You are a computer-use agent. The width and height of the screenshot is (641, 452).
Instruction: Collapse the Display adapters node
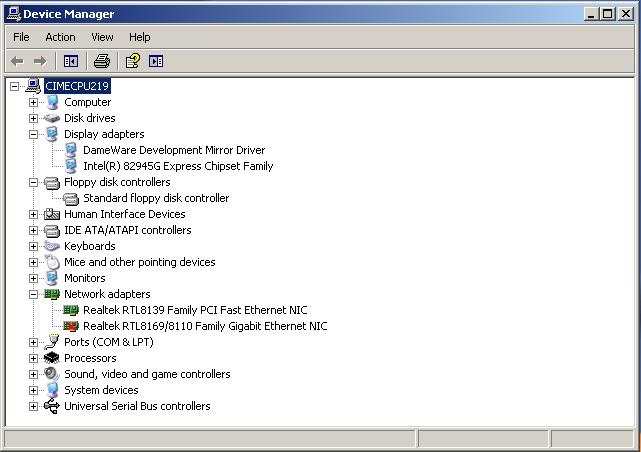click(34, 134)
